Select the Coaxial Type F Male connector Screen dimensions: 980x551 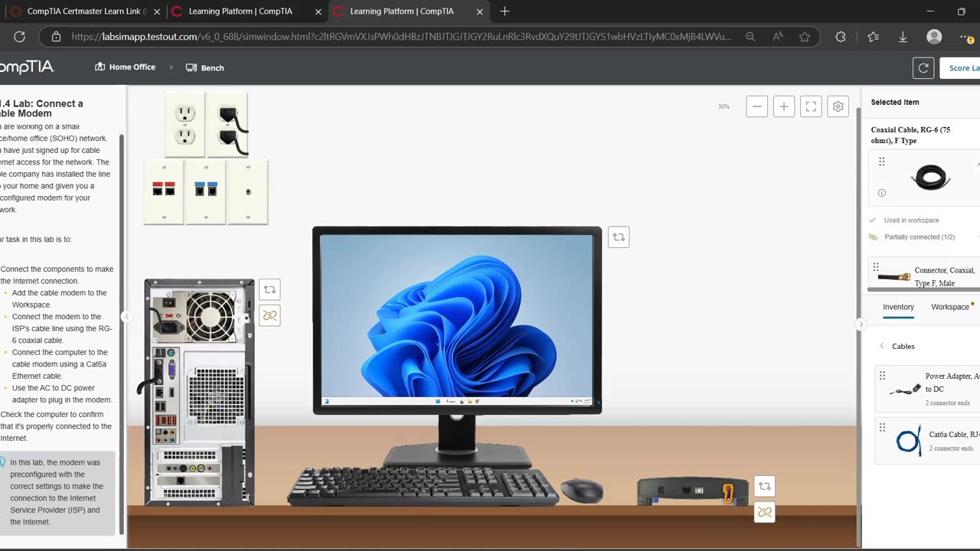[924, 274]
